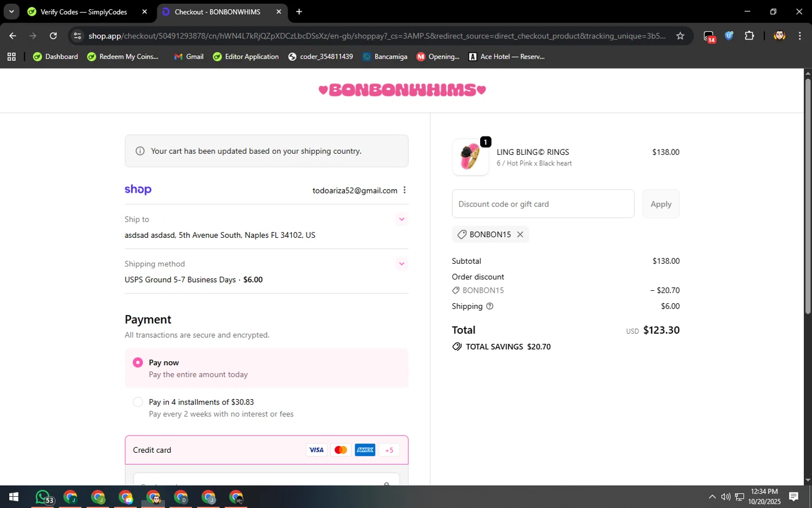Click the total amount $123.30

(661, 330)
